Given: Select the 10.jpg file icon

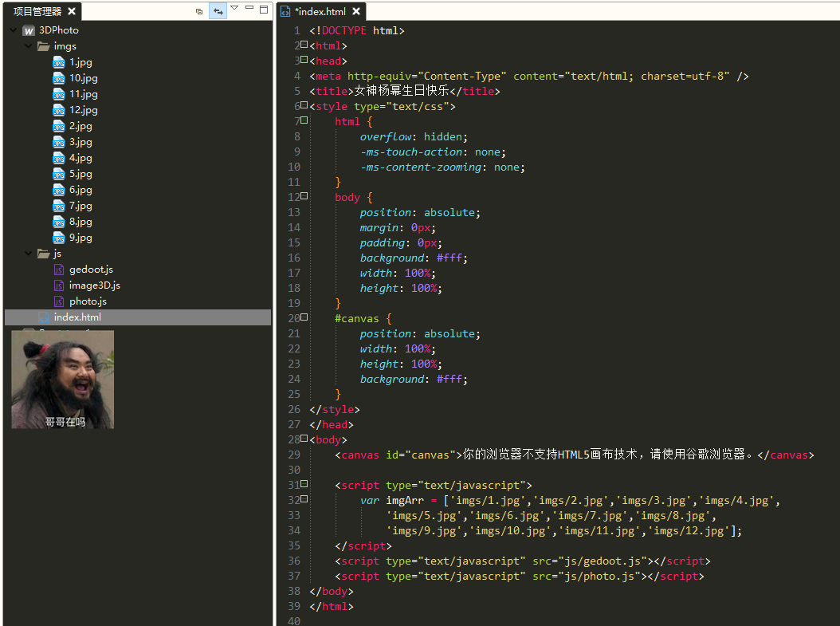Looking at the screenshot, I should [x=59, y=79].
